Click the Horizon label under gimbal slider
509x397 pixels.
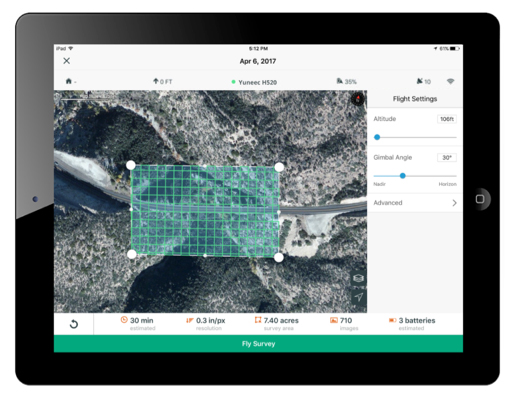pos(447,184)
